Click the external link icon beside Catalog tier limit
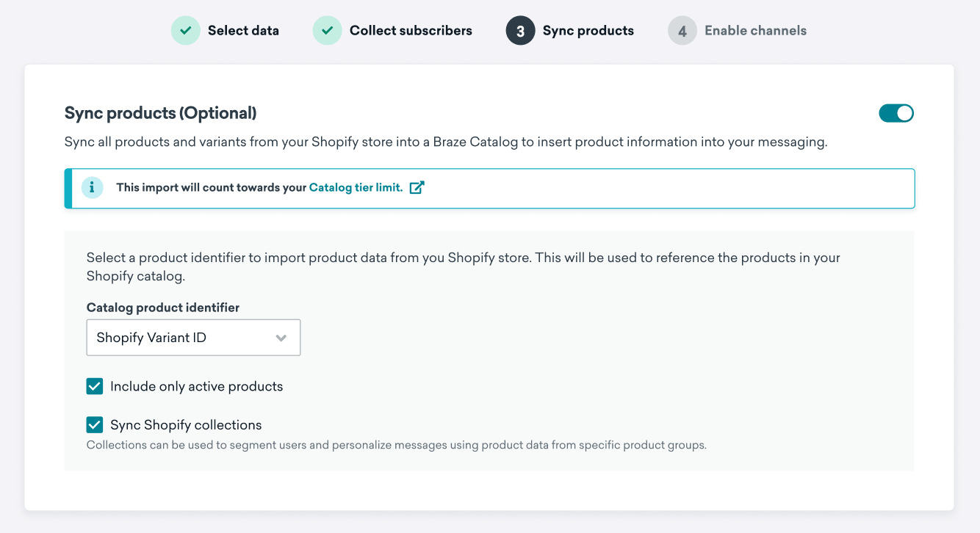980x533 pixels. click(417, 187)
